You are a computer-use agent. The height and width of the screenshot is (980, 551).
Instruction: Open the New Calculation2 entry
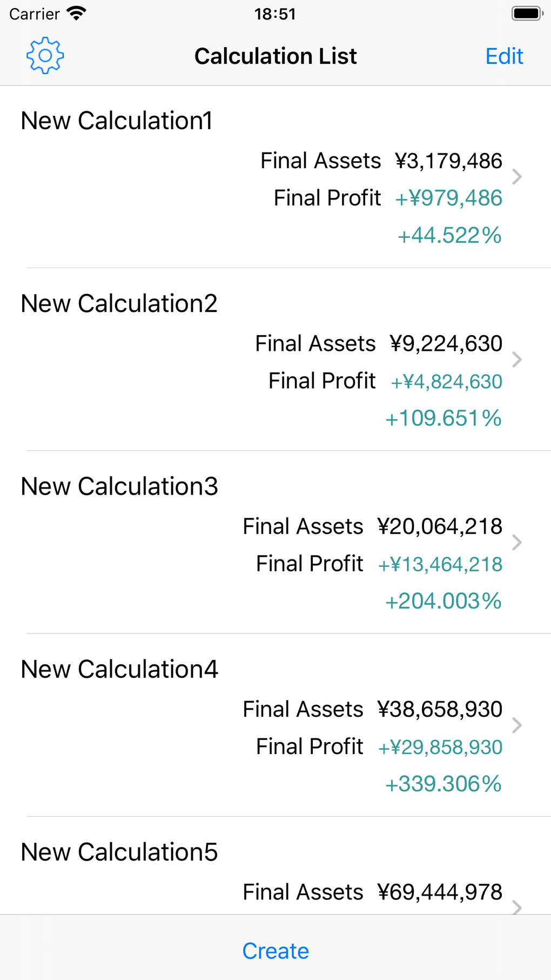coord(119,303)
